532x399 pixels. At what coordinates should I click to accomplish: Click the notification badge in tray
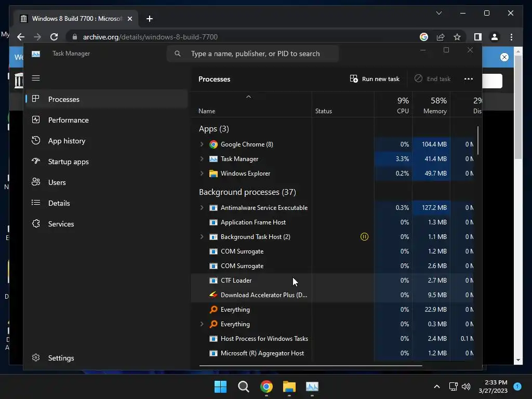[x=517, y=386]
